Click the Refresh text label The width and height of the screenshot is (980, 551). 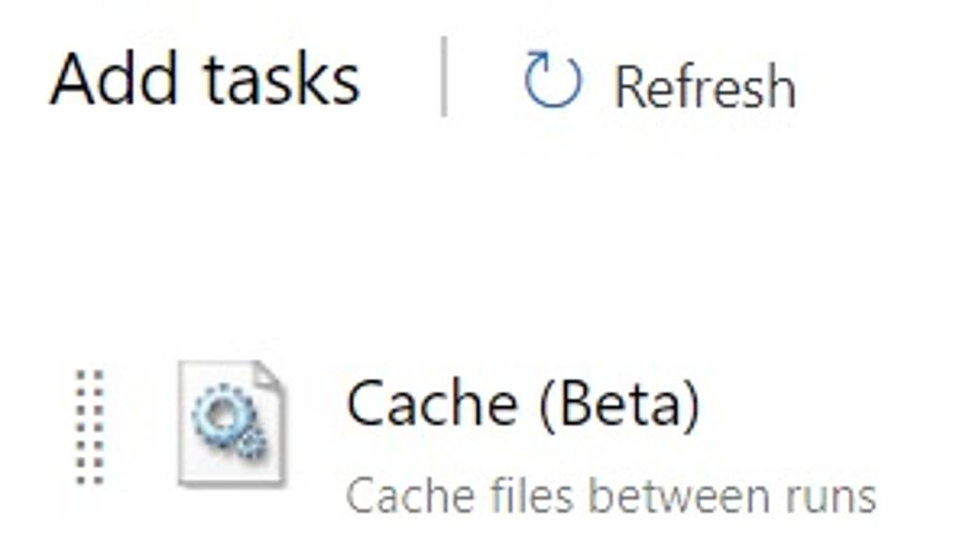pos(705,87)
